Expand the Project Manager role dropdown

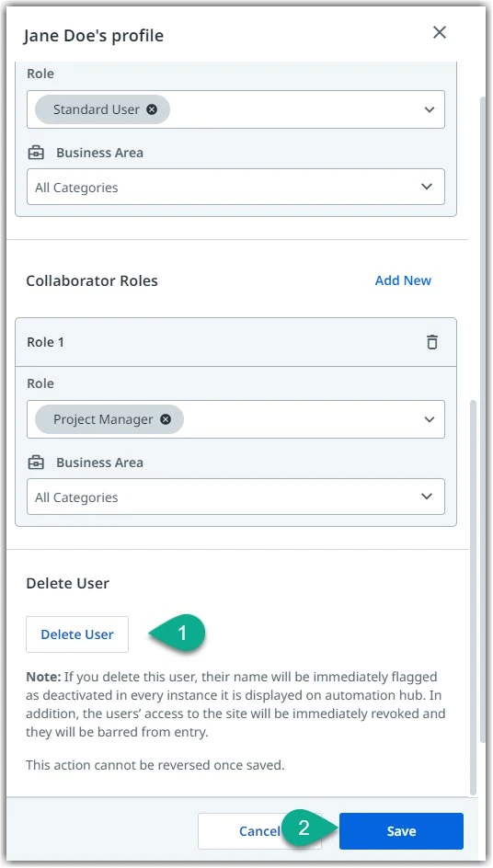pyautogui.click(x=429, y=419)
